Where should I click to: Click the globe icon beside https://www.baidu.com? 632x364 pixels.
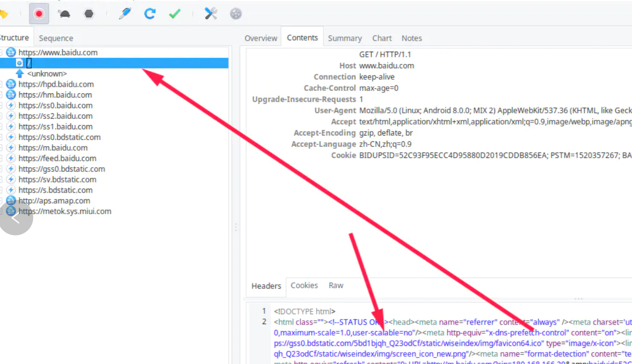[11, 53]
